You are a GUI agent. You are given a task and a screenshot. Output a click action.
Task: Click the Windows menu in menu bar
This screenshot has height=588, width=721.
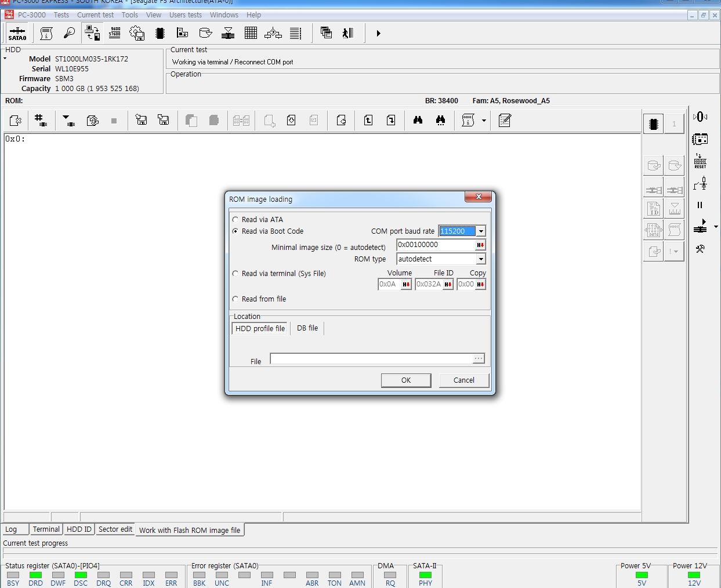pyautogui.click(x=224, y=15)
